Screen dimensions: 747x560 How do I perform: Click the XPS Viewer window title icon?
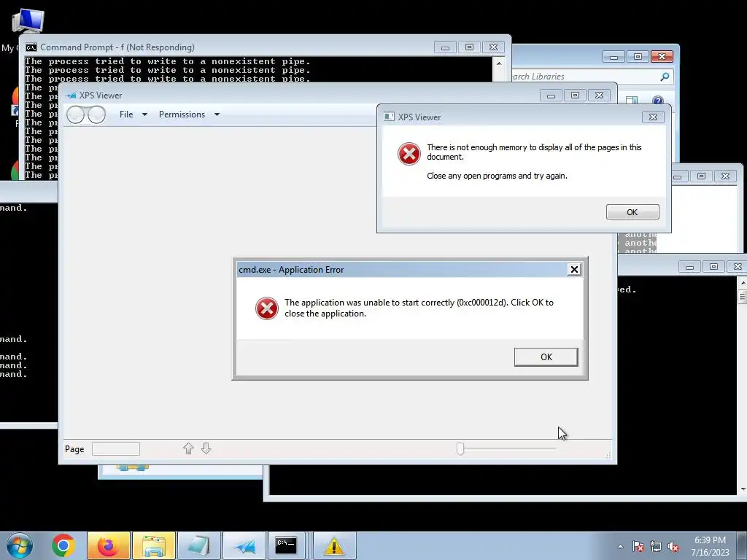tap(71, 96)
